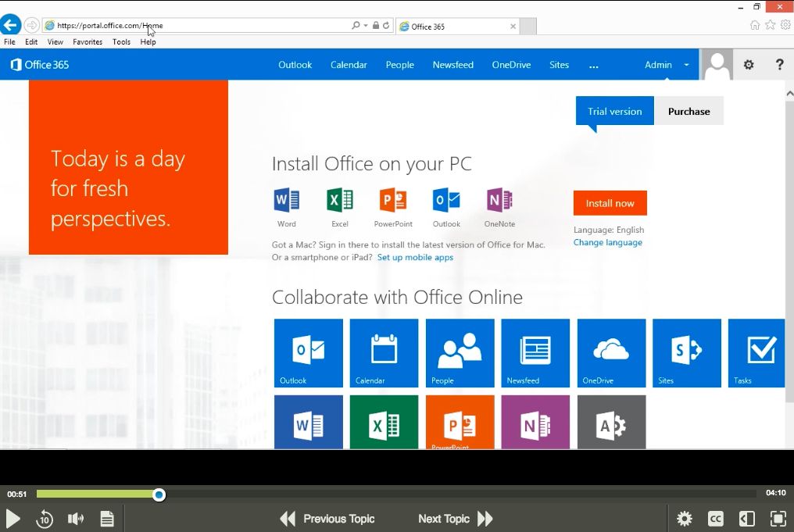794x532 pixels.
Task: Expand the Admin dropdown arrow in the header
Action: click(687, 65)
